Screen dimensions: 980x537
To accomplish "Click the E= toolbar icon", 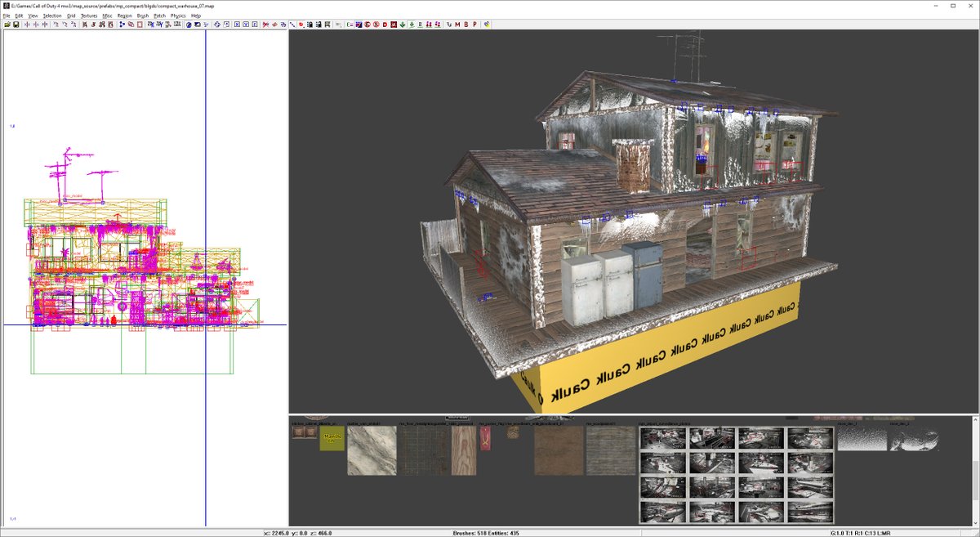I will (x=350, y=25).
